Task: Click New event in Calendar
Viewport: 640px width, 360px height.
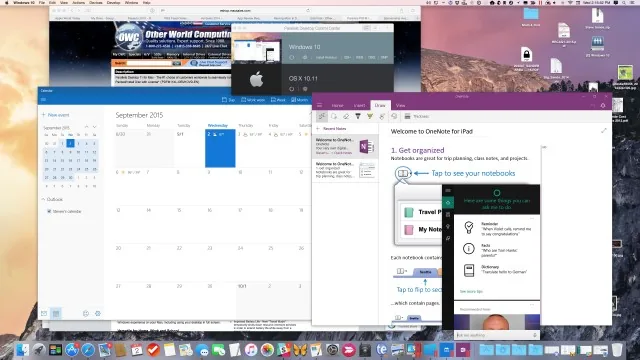Action: point(56,115)
